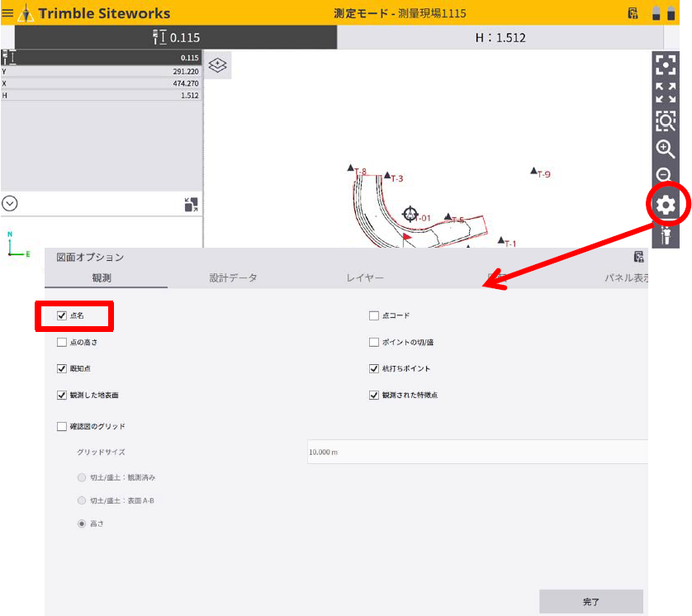Toggle the 杭打ちポイント checkbox
The width and height of the screenshot is (692, 616).
click(x=374, y=368)
